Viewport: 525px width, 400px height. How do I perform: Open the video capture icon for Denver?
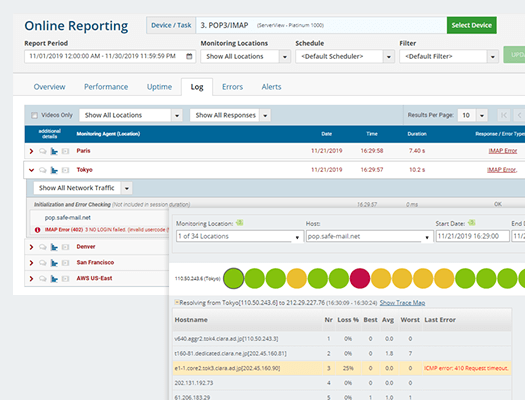65,247
